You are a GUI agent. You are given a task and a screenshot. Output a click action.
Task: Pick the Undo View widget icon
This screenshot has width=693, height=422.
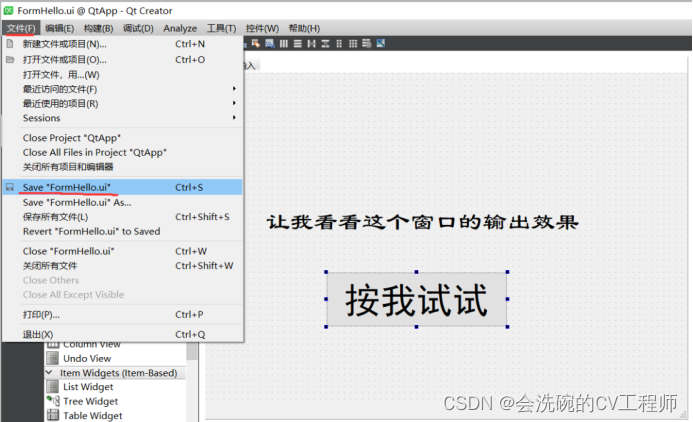coord(53,358)
